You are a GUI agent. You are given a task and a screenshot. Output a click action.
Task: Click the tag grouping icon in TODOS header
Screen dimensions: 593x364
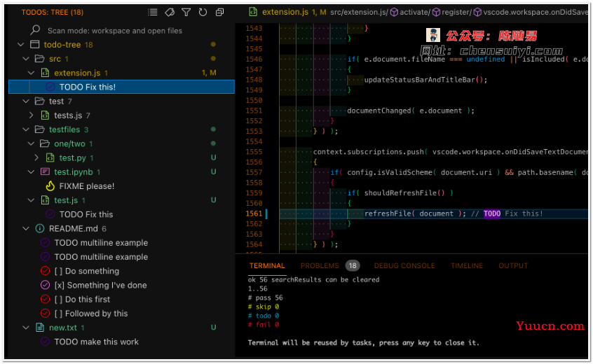coord(170,13)
